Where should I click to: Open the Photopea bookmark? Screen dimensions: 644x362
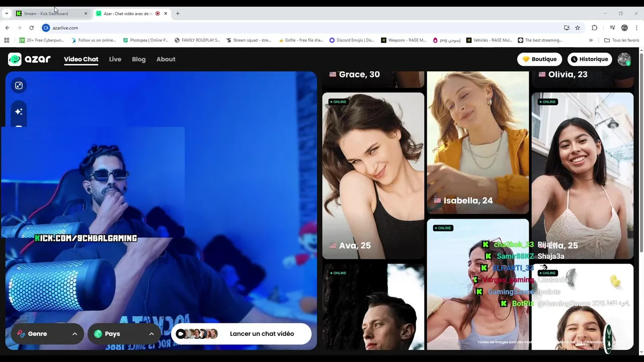pyautogui.click(x=146, y=40)
